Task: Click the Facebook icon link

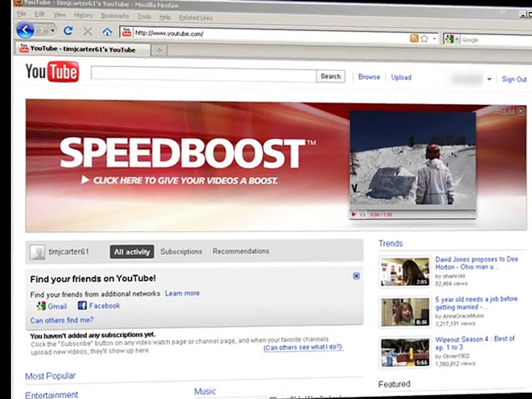Action: coord(82,305)
